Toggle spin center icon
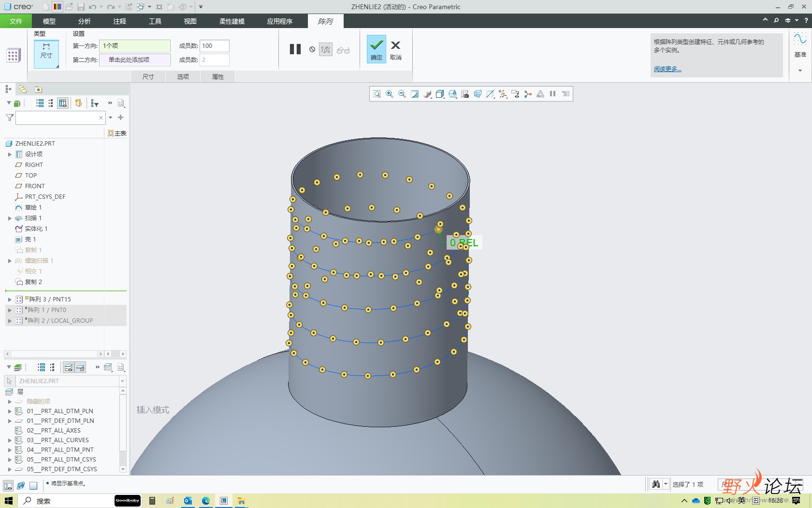 [x=528, y=94]
